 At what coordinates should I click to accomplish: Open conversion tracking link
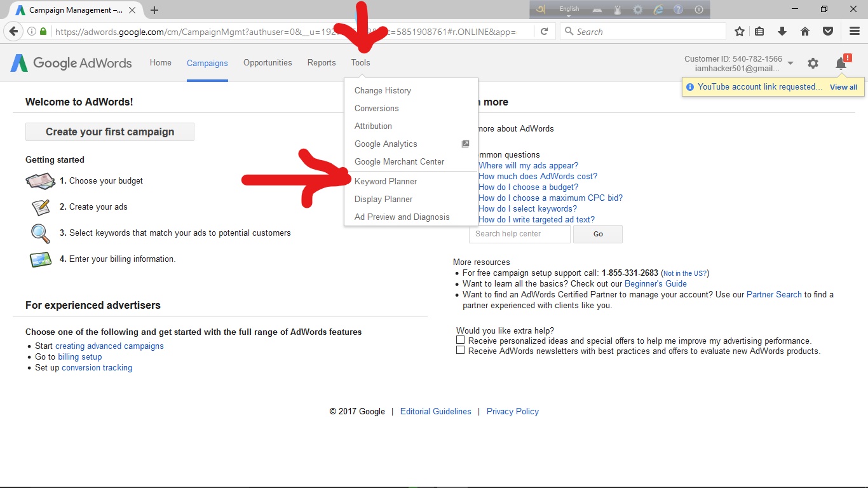pos(97,368)
